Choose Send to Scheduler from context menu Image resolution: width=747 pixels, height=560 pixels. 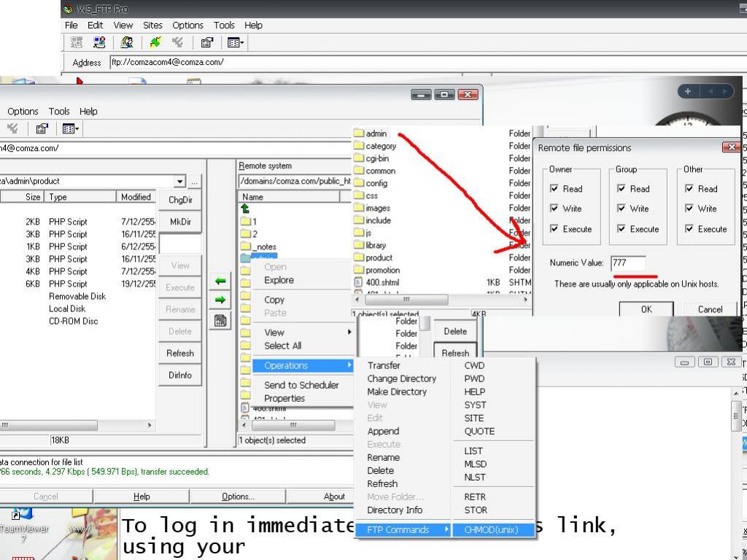click(301, 385)
